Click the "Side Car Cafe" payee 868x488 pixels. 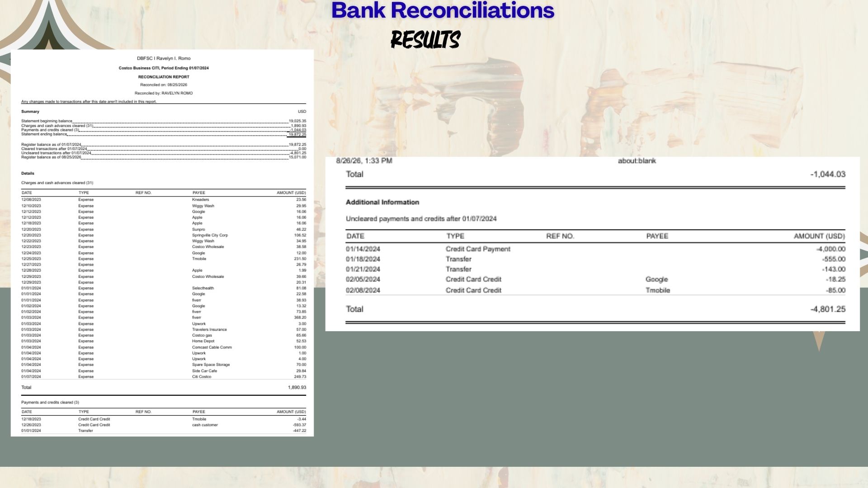pyautogui.click(x=204, y=371)
